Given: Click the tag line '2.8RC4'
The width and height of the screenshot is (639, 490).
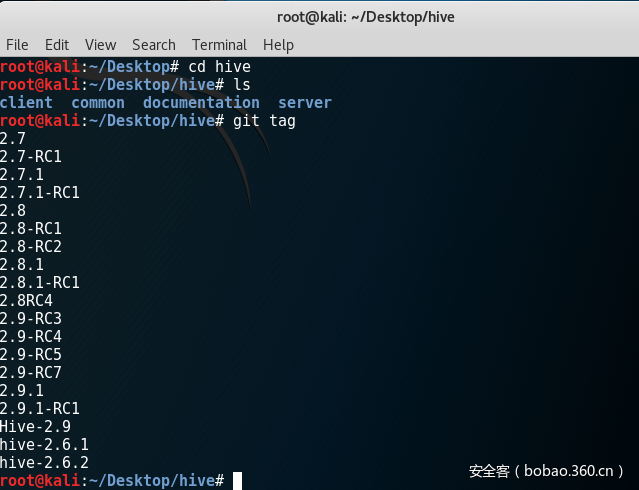Looking at the screenshot, I should tap(26, 300).
